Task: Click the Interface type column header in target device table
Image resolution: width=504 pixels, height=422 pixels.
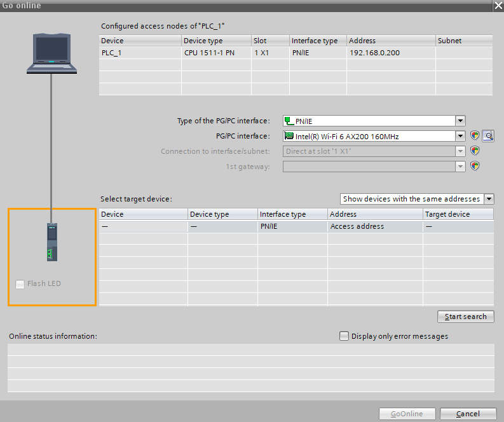Action: [x=292, y=214]
